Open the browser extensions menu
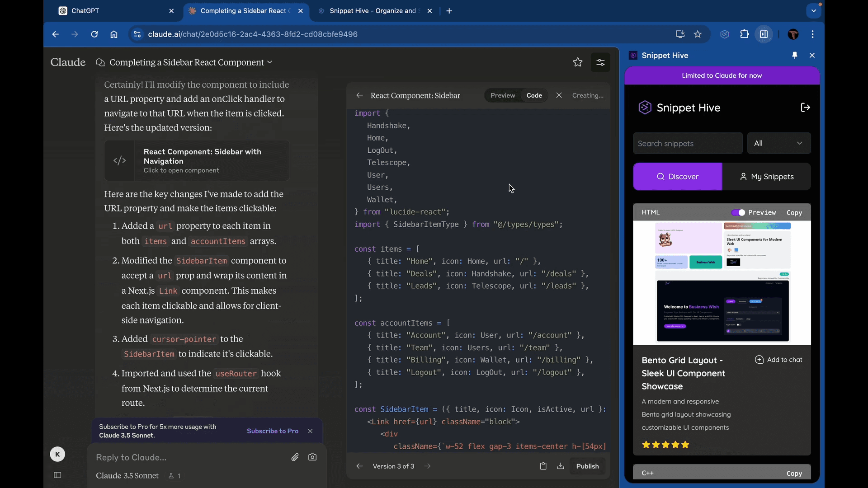This screenshot has height=488, width=868. 744,34
